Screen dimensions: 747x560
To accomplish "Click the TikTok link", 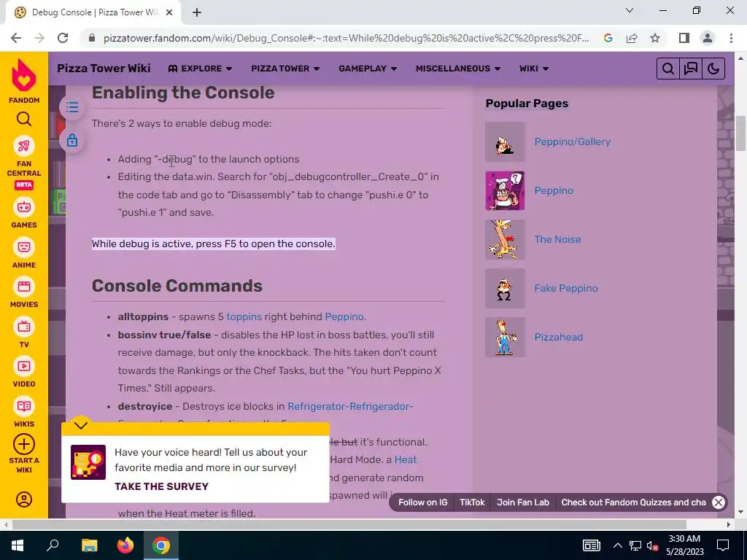I will pos(472,502).
